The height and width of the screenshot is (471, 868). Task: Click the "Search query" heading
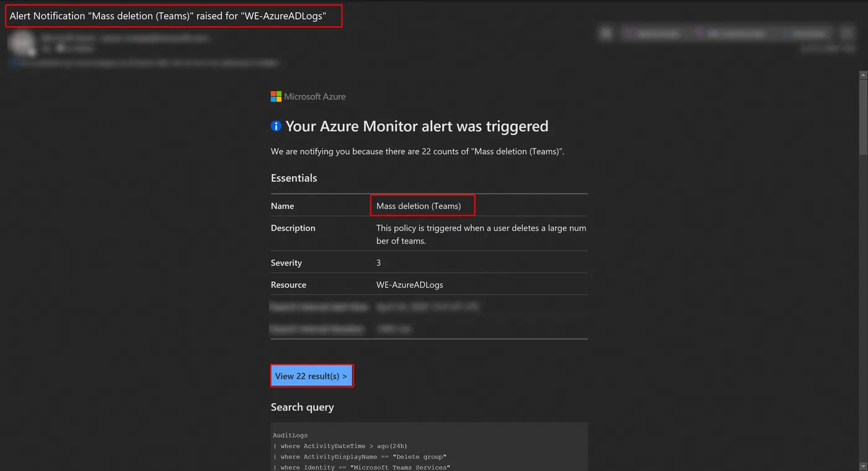coord(303,407)
